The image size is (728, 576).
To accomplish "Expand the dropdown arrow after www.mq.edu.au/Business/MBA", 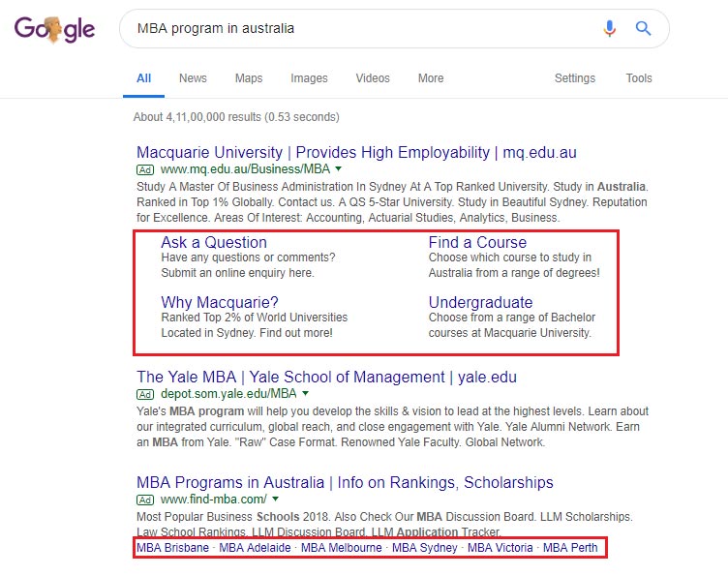I will (x=339, y=169).
